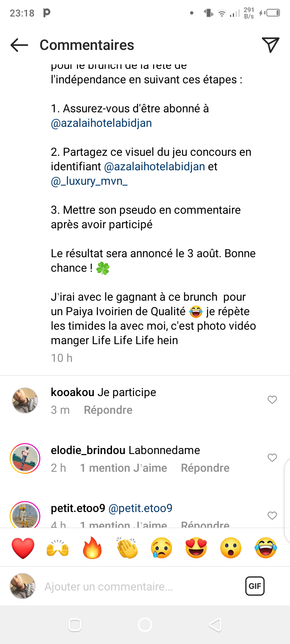The width and height of the screenshot is (290, 644).
Task: Insert fire emoji reaction
Action: click(92, 548)
